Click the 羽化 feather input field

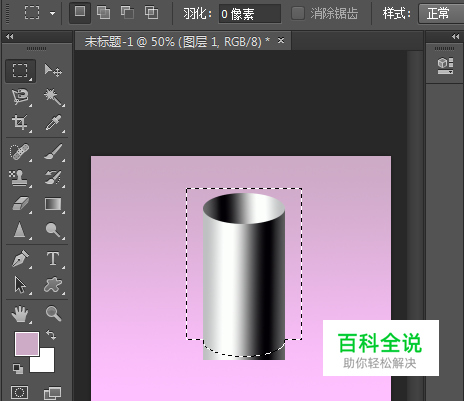[249, 14]
